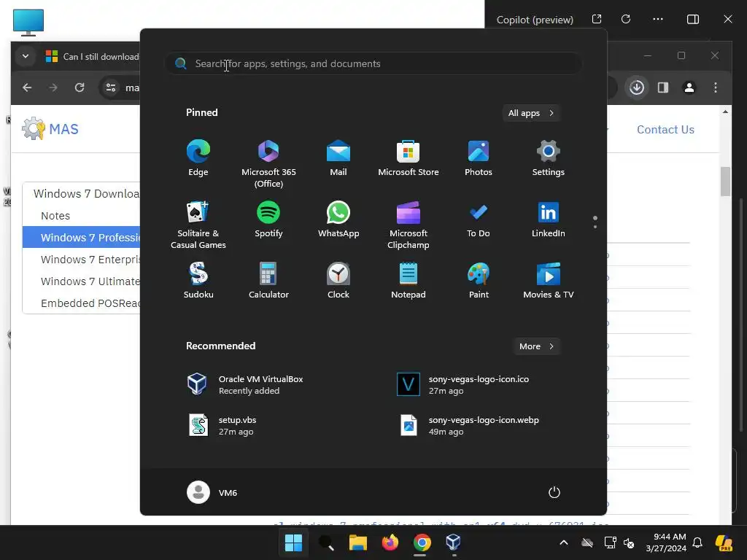Launch Microsoft 365 (Office) app
The image size is (747, 560).
[x=268, y=164]
